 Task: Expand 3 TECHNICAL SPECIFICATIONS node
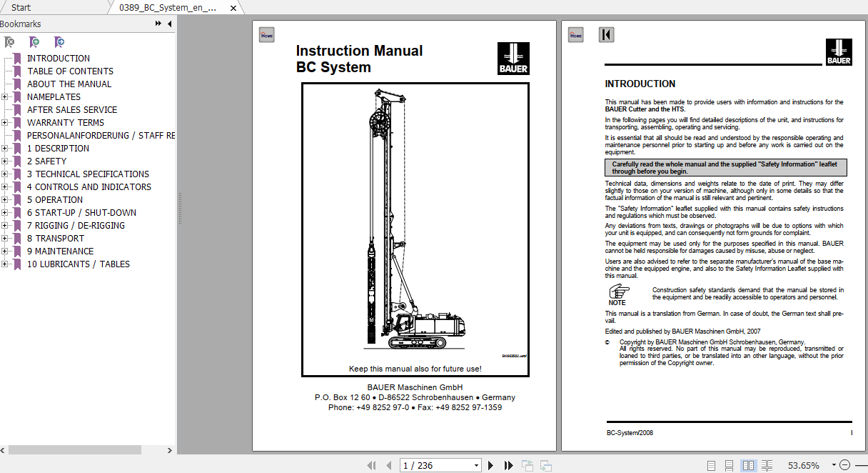point(4,174)
